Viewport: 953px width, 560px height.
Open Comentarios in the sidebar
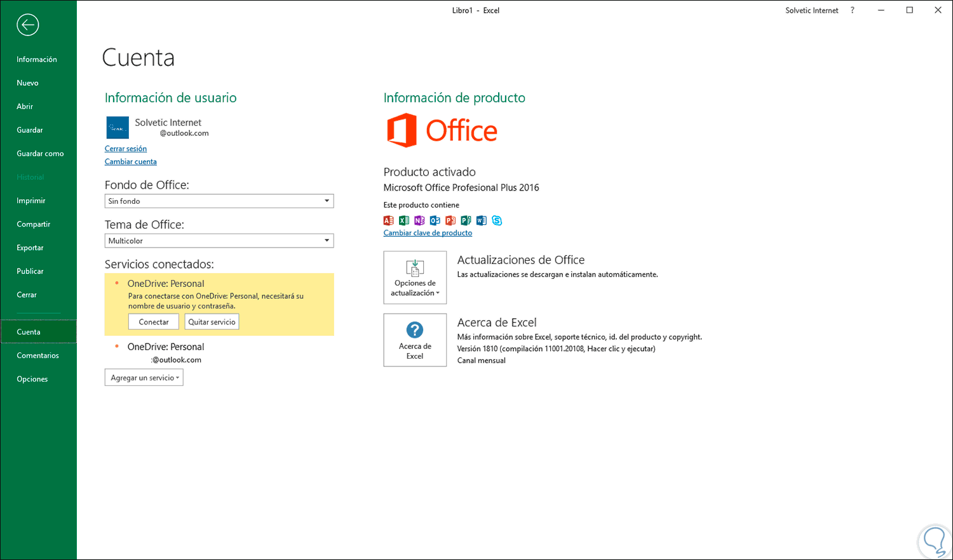[x=38, y=356]
